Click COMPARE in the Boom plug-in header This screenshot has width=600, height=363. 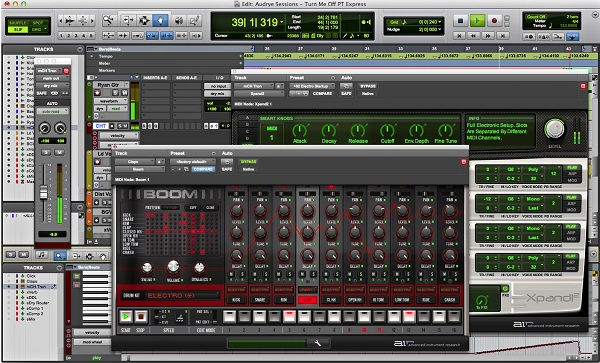tap(203, 169)
